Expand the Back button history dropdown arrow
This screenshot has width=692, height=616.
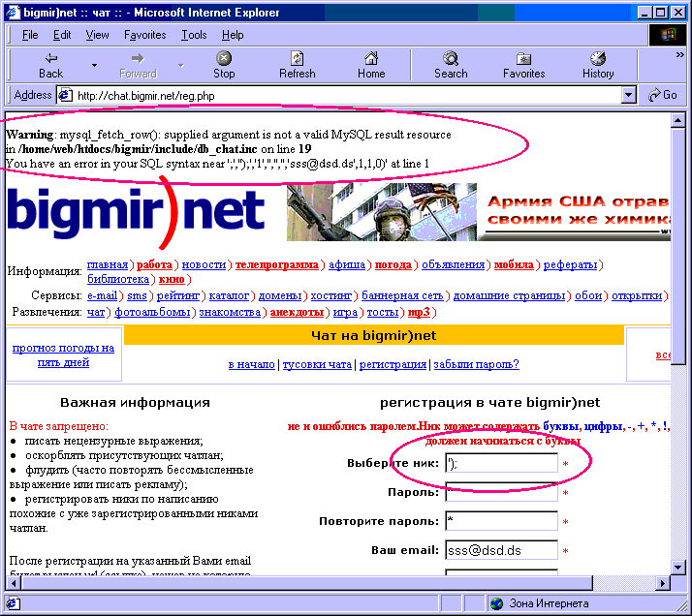pos(94,65)
